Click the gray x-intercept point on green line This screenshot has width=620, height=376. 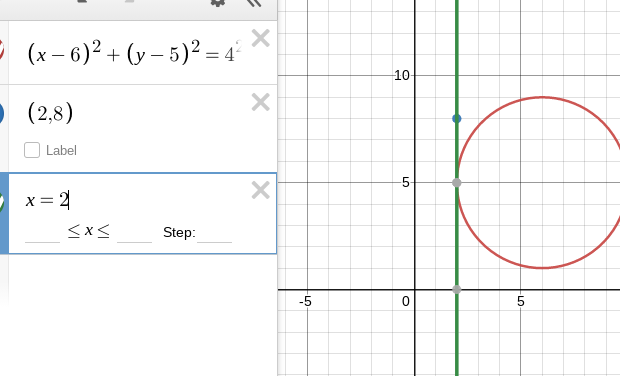[457, 289]
